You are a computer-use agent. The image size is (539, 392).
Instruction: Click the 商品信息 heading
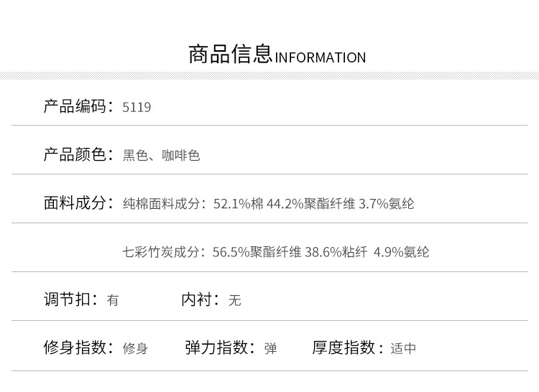230,55
